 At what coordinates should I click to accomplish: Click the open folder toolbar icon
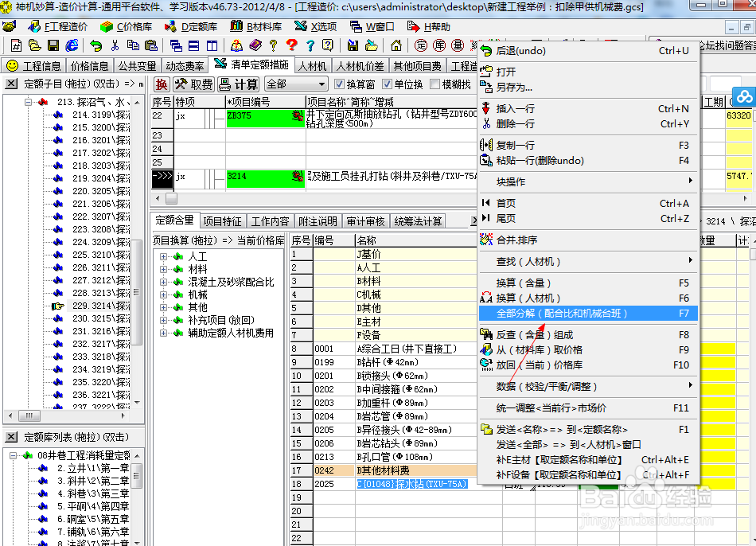[x=34, y=45]
